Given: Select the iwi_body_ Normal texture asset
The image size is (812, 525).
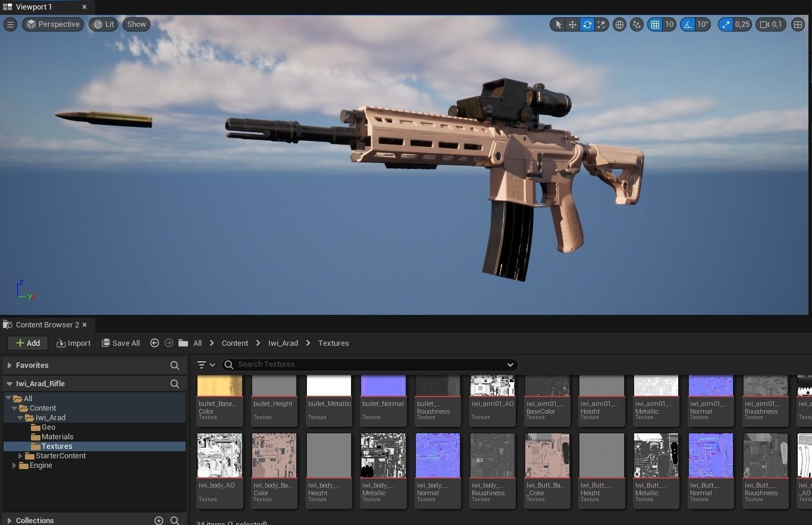Looking at the screenshot, I should tap(438, 470).
